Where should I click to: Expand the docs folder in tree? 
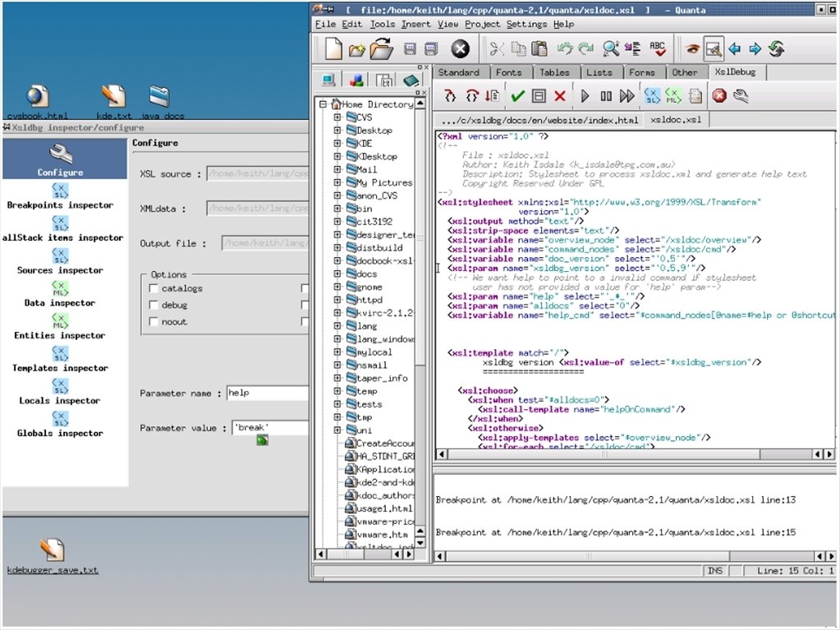(x=337, y=274)
